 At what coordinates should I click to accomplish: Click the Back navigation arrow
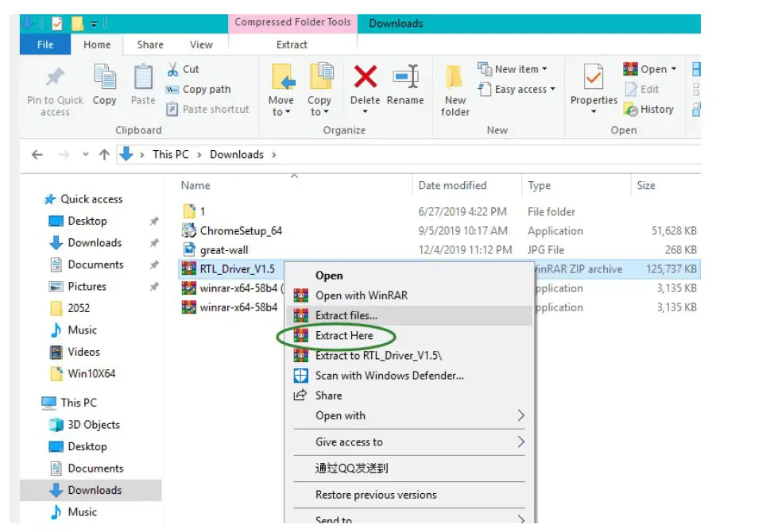coord(37,155)
